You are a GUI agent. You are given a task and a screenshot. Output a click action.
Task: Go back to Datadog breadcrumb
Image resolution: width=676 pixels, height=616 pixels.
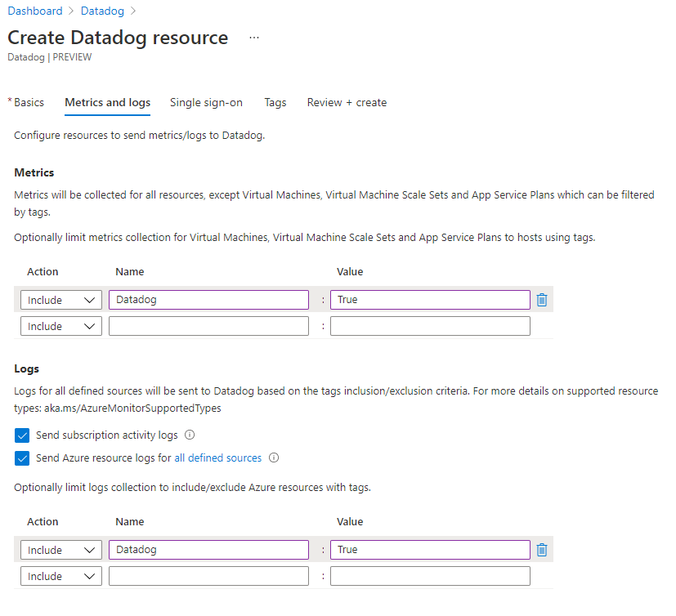click(102, 11)
